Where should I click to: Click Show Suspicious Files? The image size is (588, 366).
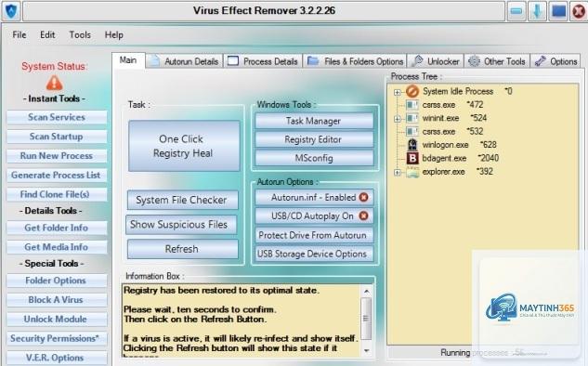(181, 225)
